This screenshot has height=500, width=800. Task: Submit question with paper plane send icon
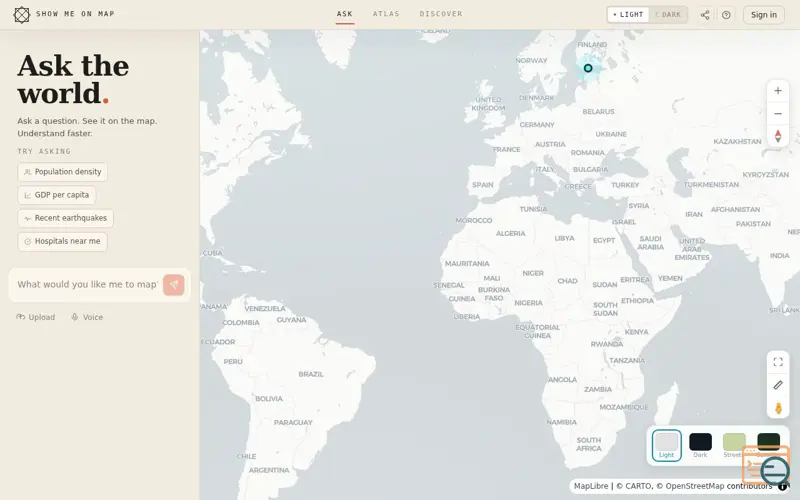click(173, 285)
